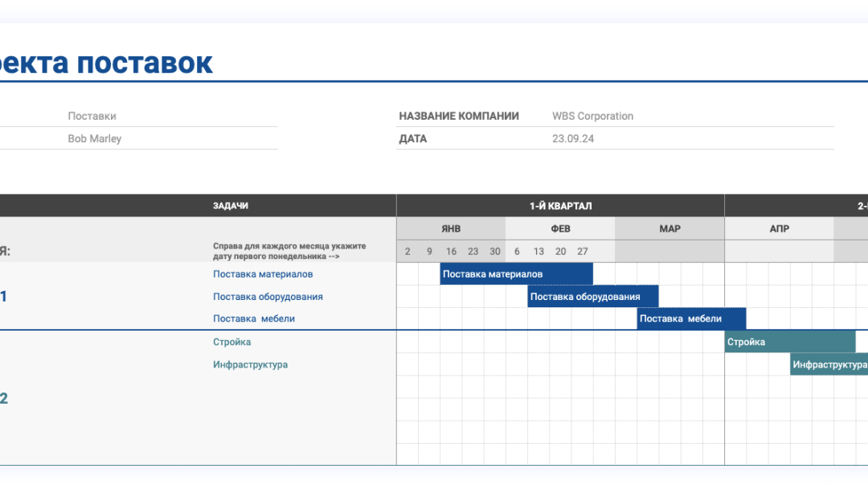
Task: Select the date value 23.09.24
Action: pos(572,138)
